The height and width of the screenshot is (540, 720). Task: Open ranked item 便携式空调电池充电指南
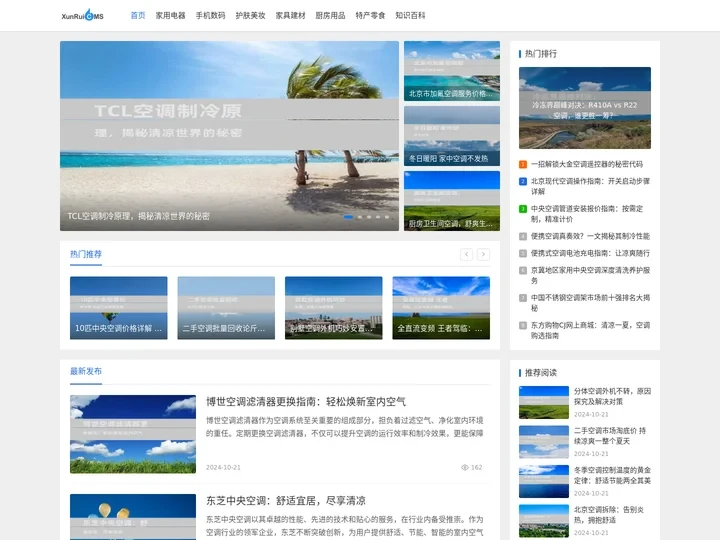(x=591, y=253)
